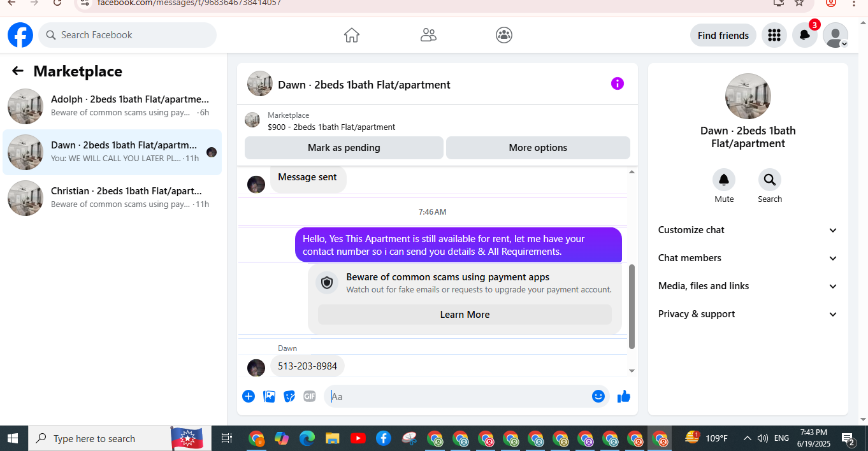The width and height of the screenshot is (868, 451).
Task: Open more actions plus icon in composer
Action: (249, 396)
